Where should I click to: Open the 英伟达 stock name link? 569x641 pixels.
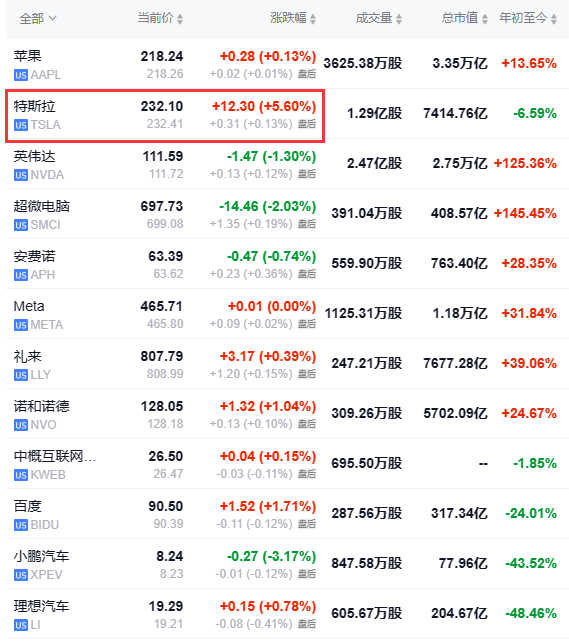point(34,157)
